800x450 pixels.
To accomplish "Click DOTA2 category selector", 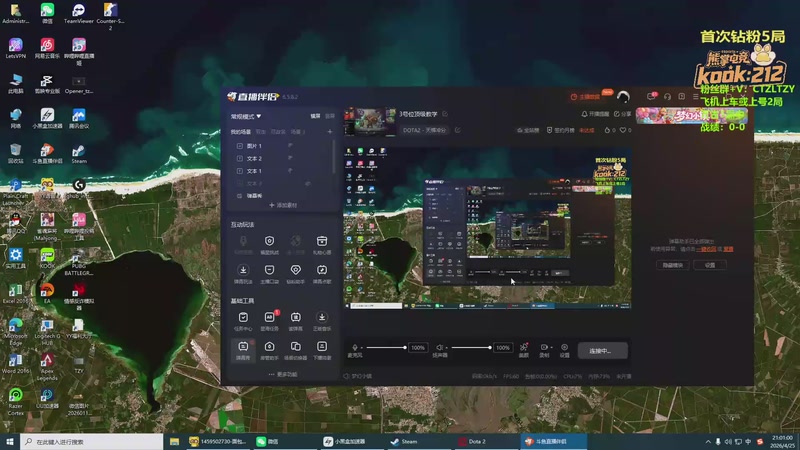I will click(x=424, y=130).
